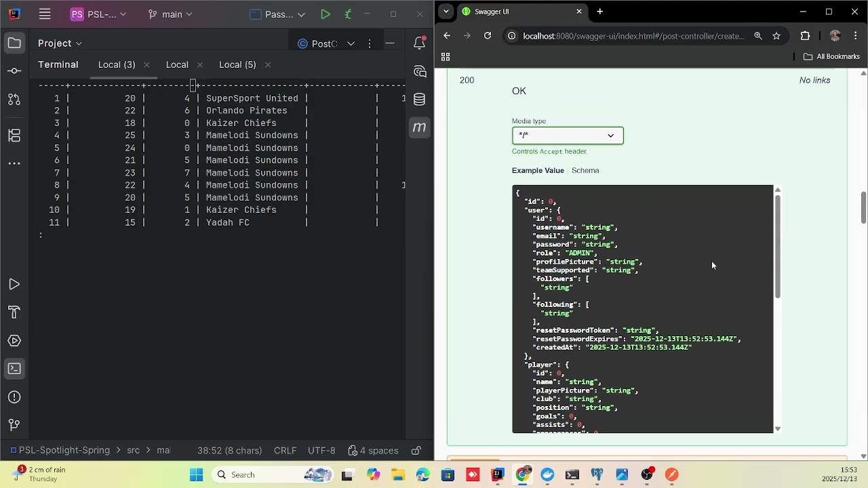Open the Media type dropdown
The image size is (868, 488).
(568, 136)
